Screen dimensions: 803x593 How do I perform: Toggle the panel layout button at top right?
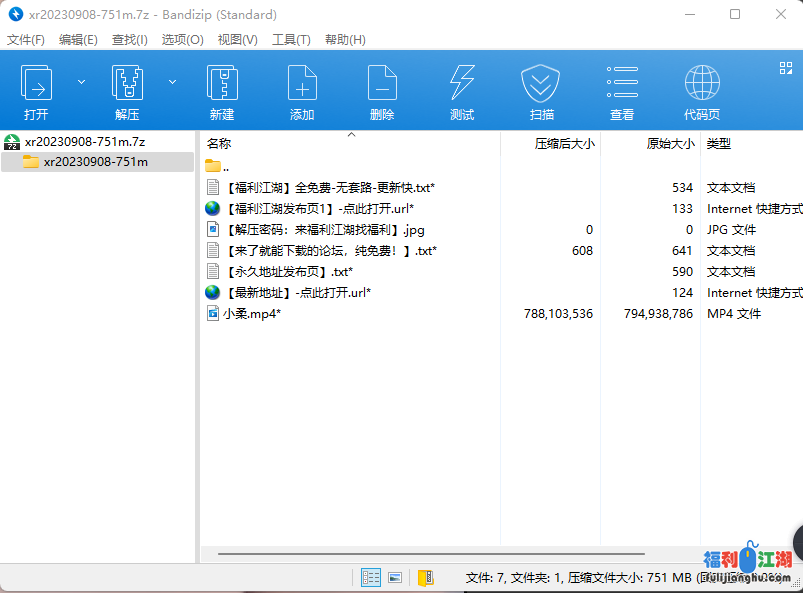784,68
